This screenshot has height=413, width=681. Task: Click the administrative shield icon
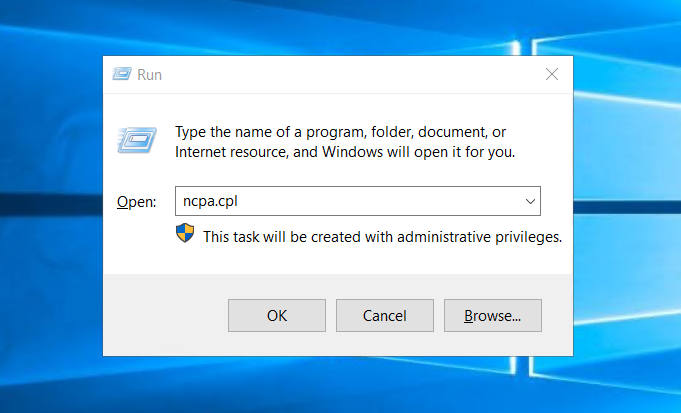pyautogui.click(x=185, y=233)
